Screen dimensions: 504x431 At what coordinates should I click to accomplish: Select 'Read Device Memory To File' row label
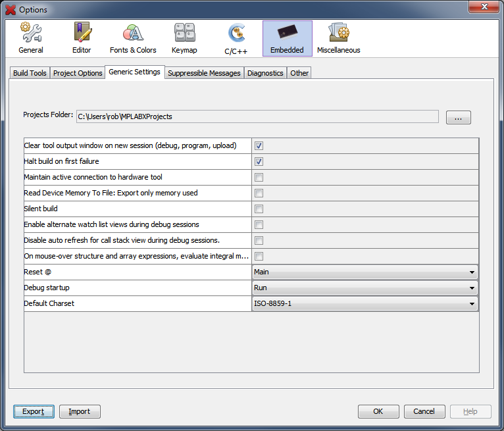tap(111, 193)
